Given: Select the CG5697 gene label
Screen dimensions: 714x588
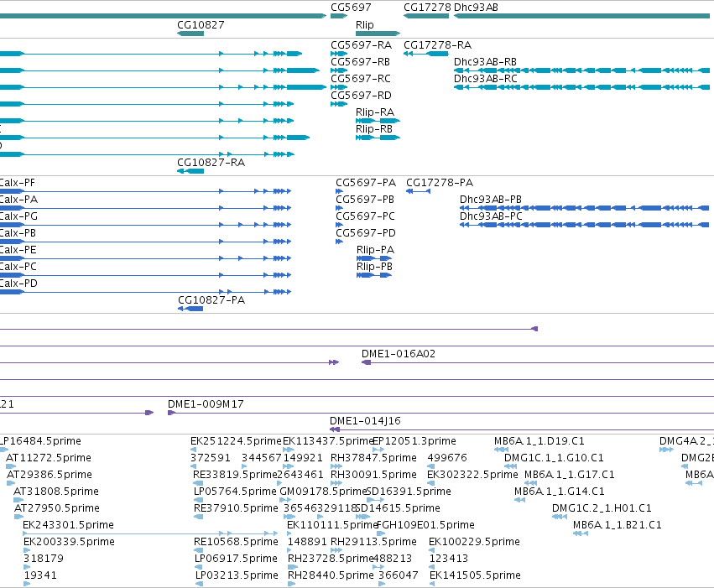Looking at the screenshot, I should (351, 8).
